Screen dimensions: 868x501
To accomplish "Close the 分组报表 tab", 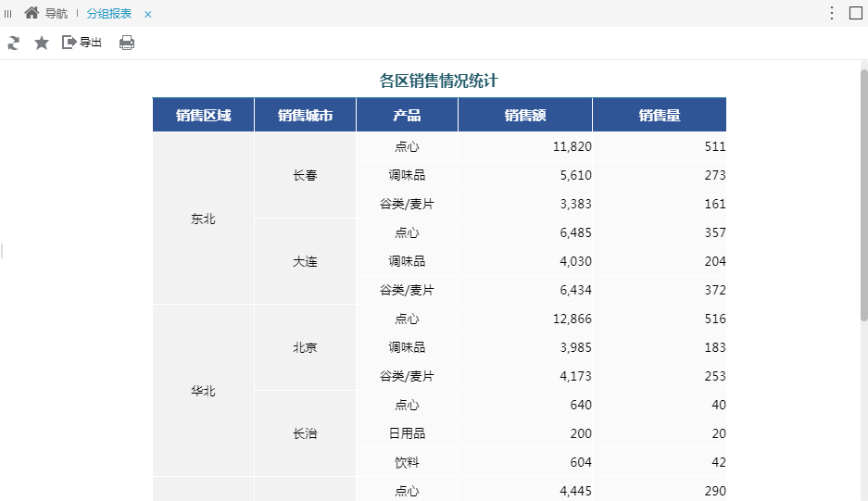I will pos(148,15).
